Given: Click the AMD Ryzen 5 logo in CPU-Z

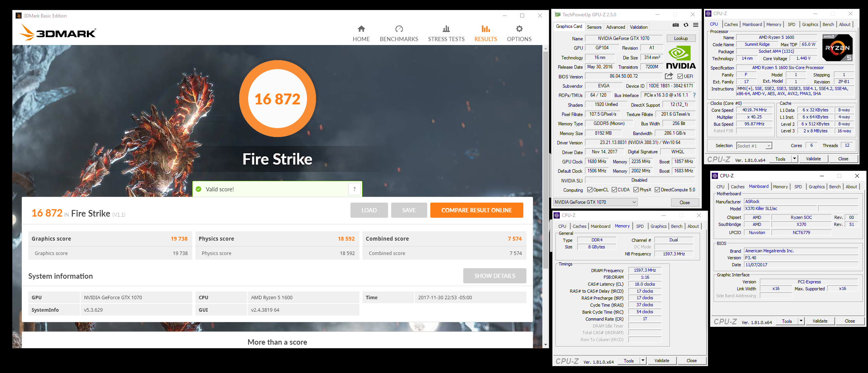Looking at the screenshot, I should (837, 48).
